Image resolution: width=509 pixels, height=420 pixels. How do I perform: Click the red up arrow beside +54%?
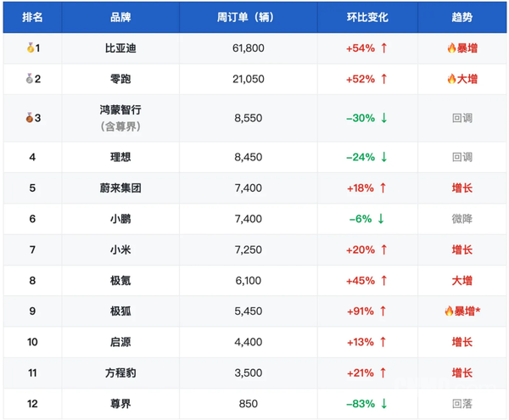coord(384,48)
